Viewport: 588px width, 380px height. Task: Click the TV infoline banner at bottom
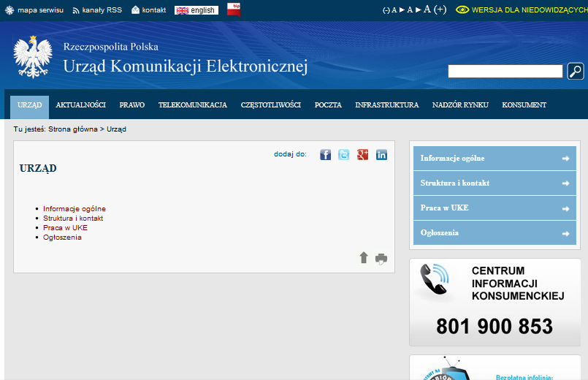click(x=495, y=368)
